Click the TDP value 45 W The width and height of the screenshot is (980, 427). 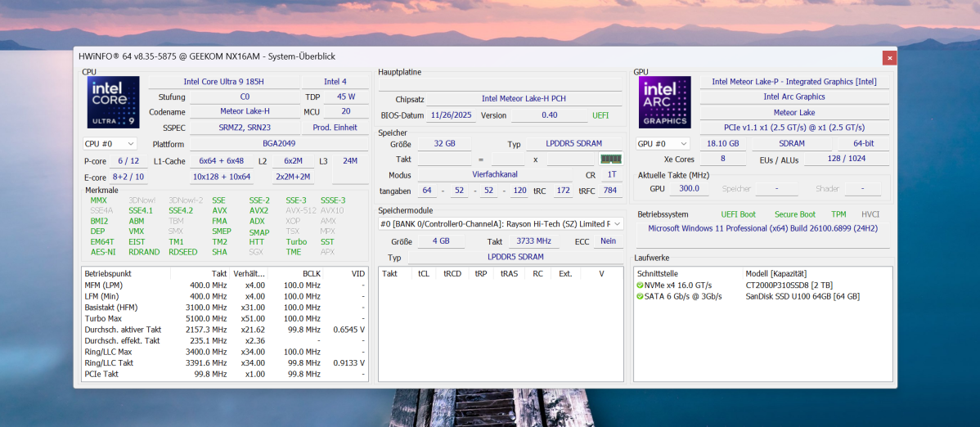coord(346,97)
